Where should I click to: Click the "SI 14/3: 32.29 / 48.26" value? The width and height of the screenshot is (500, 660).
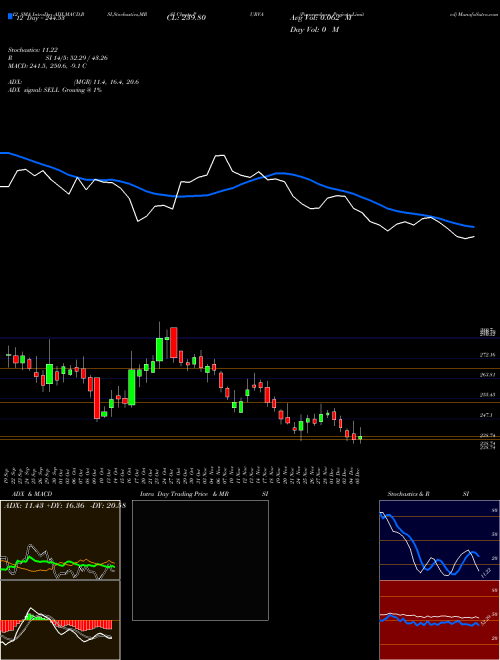click(x=77, y=58)
